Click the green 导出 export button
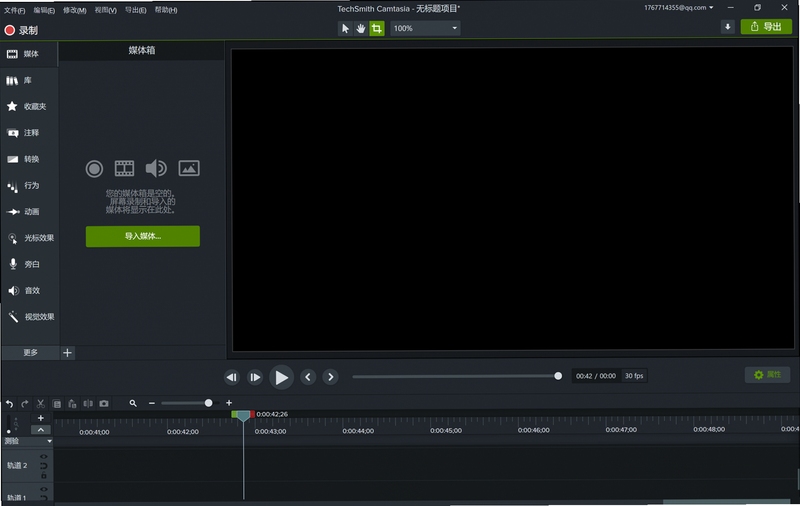 [x=766, y=27]
